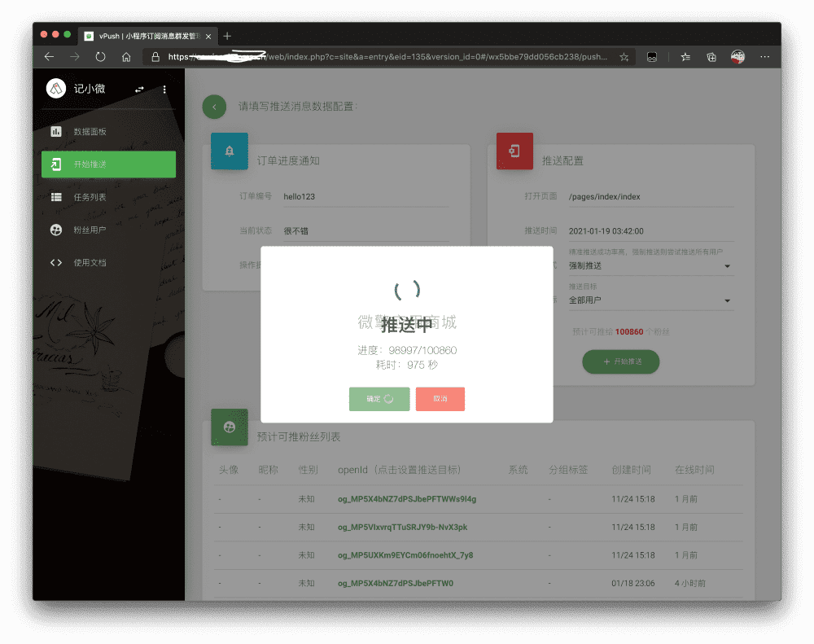This screenshot has width=814, height=644.
Task: Click the 预计可推粉丝列表 heading
Action: point(299,436)
